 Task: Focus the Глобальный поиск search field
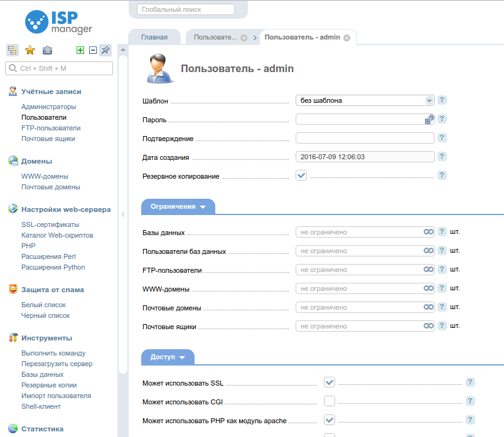point(185,9)
